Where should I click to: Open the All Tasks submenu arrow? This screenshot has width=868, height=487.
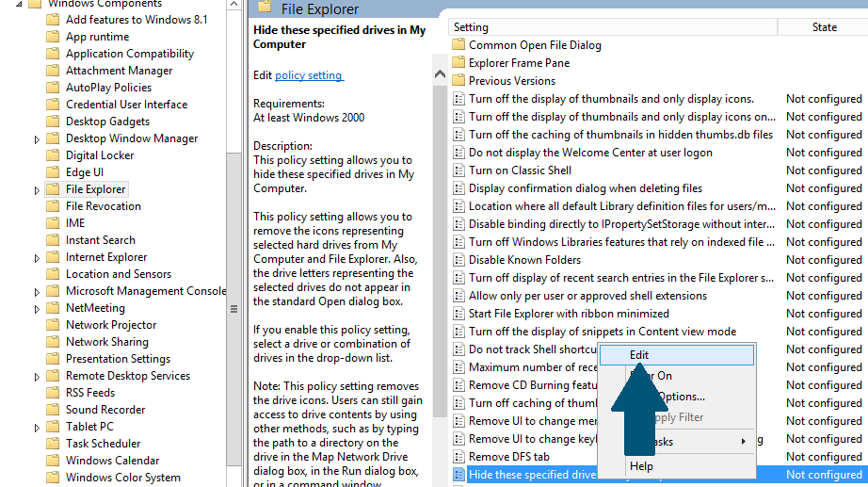point(743,442)
